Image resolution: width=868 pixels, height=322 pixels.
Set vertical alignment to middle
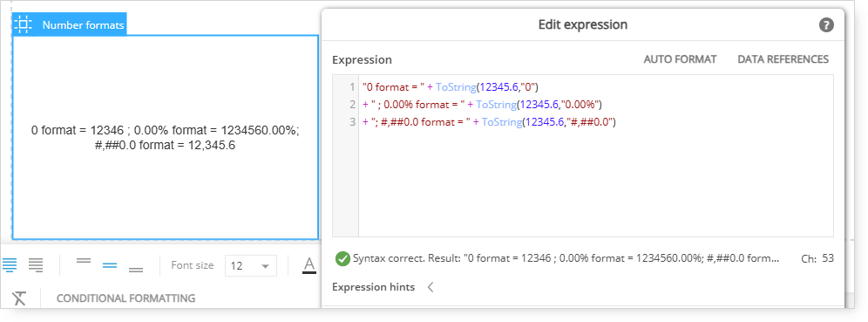tap(110, 265)
